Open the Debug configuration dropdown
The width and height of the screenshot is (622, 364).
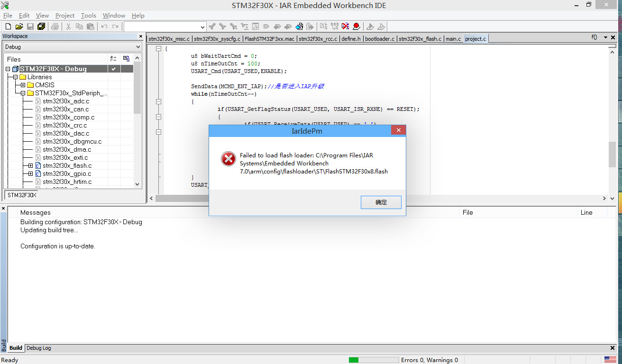[x=73, y=47]
